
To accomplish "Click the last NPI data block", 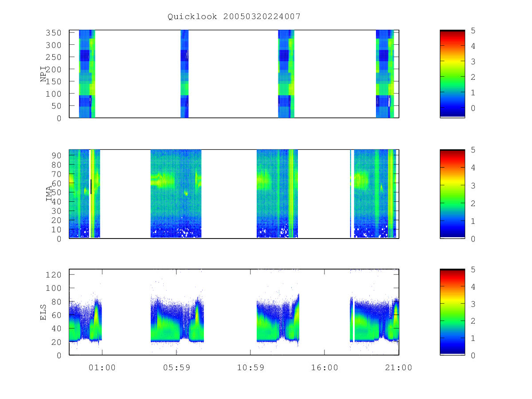I will click(x=385, y=74).
